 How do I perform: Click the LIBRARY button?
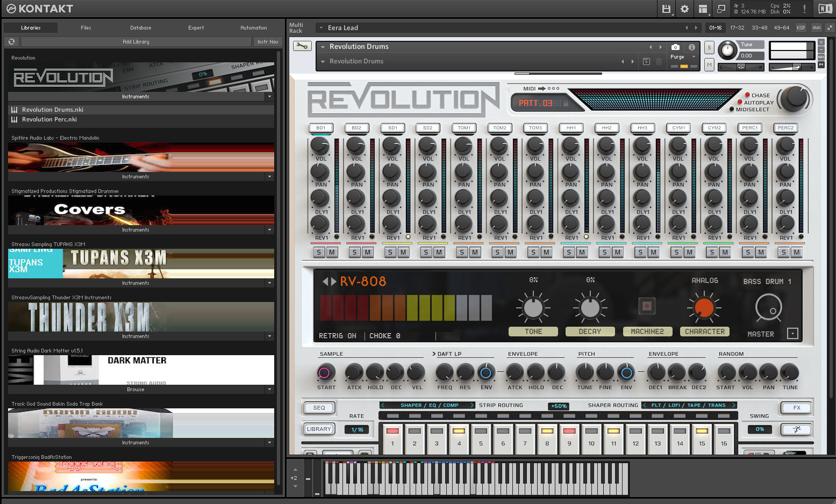point(319,429)
